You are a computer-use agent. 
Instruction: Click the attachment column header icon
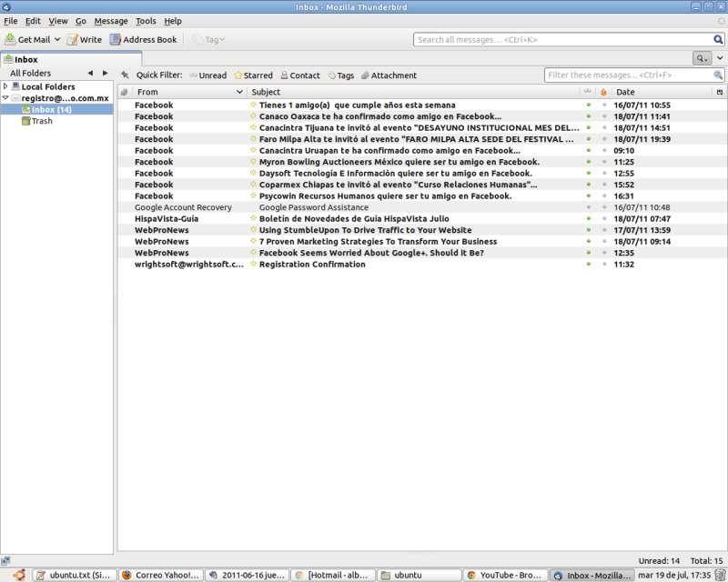pos(124,92)
